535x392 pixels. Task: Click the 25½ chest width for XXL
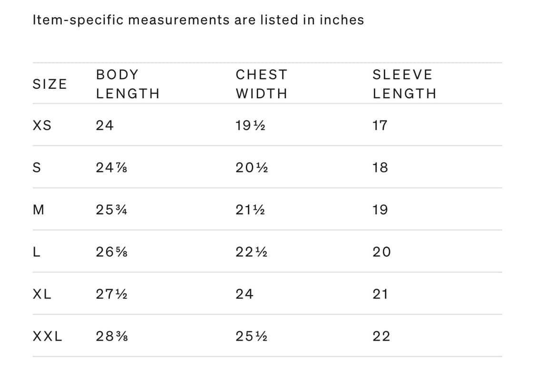point(252,336)
